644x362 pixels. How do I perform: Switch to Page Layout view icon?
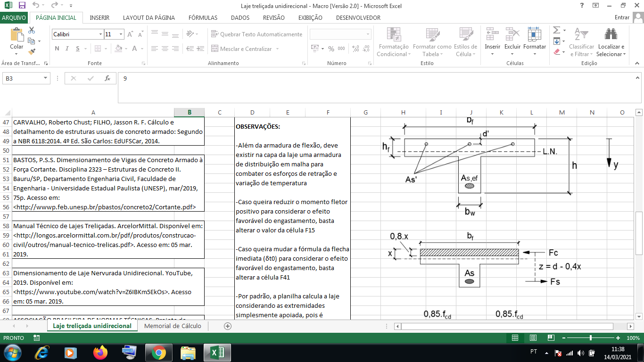(x=533, y=338)
